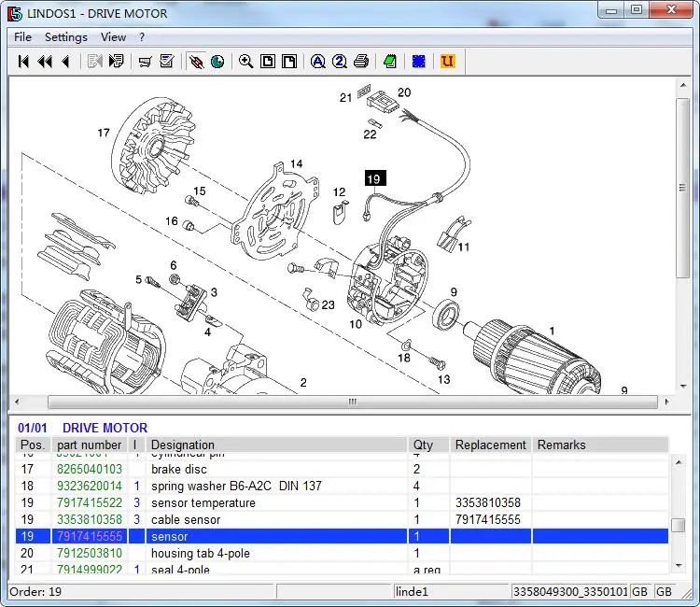
Task: Click the second page-fit icon
Action: pyautogui.click(x=289, y=62)
